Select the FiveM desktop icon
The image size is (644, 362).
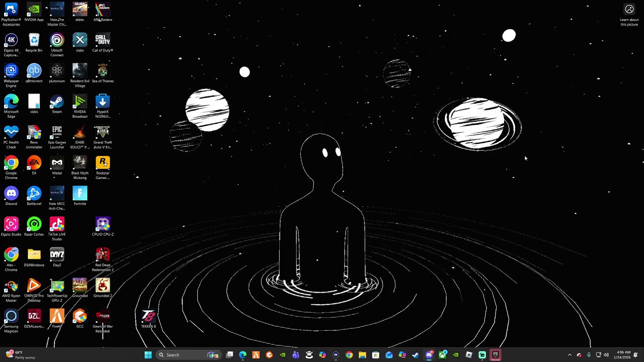click(x=57, y=319)
